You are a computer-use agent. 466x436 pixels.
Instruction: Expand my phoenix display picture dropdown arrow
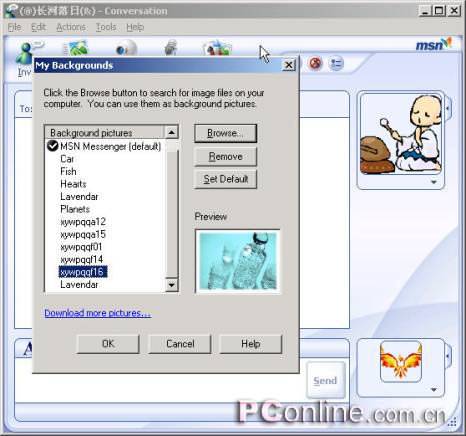click(x=434, y=389)
